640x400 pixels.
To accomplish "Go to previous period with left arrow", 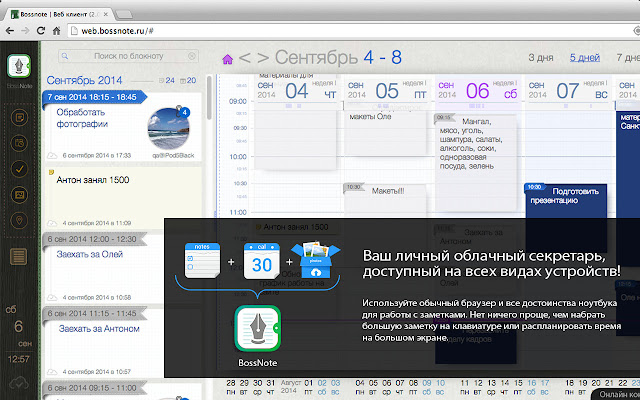I will tap(244, 58).
